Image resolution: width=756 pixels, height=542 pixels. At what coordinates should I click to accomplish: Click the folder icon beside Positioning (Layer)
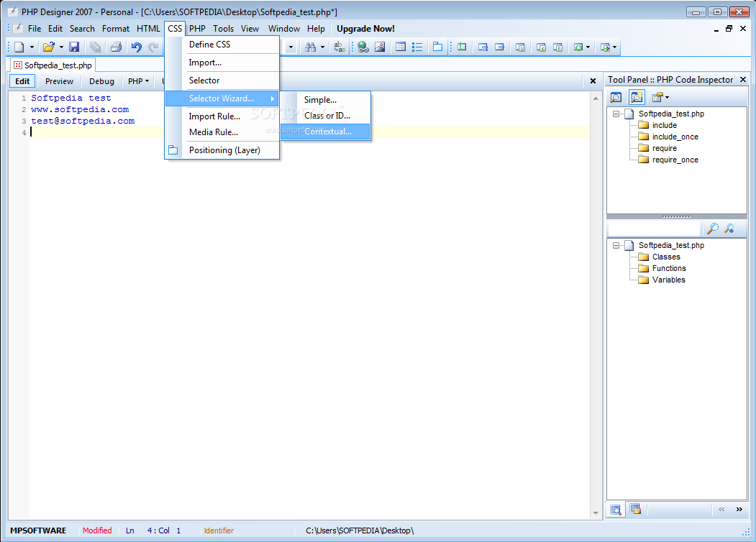click(173, 150)
